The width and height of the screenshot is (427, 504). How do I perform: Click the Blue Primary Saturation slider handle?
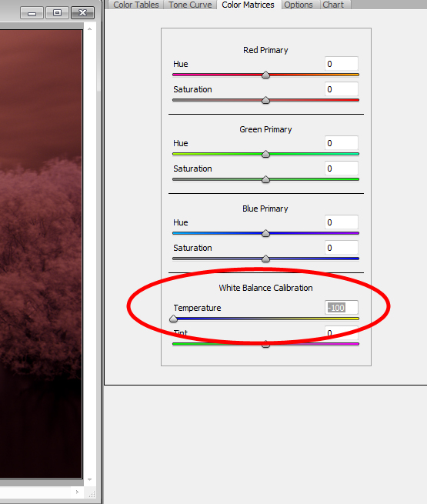coord(265,259)
